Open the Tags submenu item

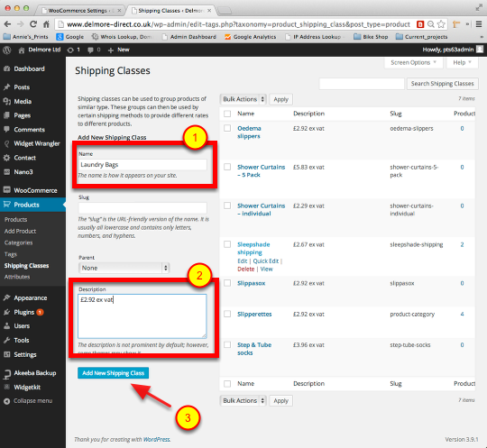point(11,254)
